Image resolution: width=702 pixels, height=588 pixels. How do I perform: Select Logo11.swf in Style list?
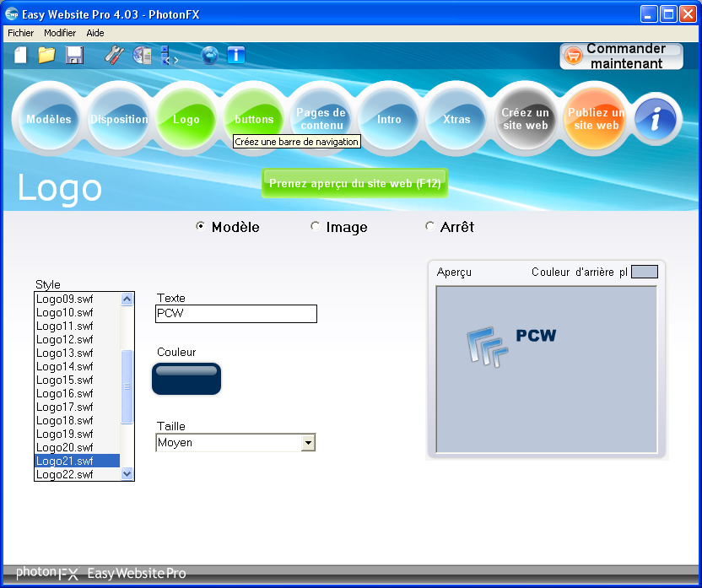tap(77, 326)
